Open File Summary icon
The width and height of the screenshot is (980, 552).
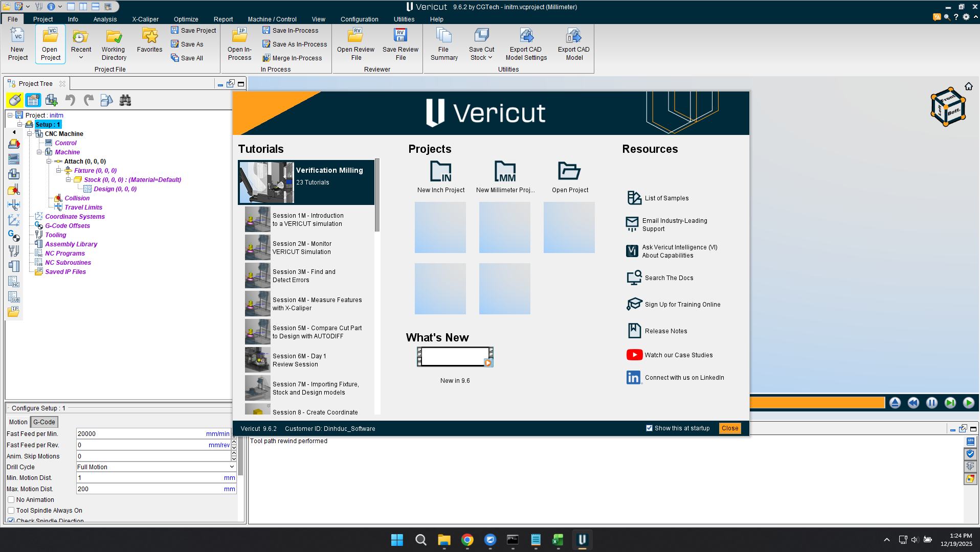443,43
